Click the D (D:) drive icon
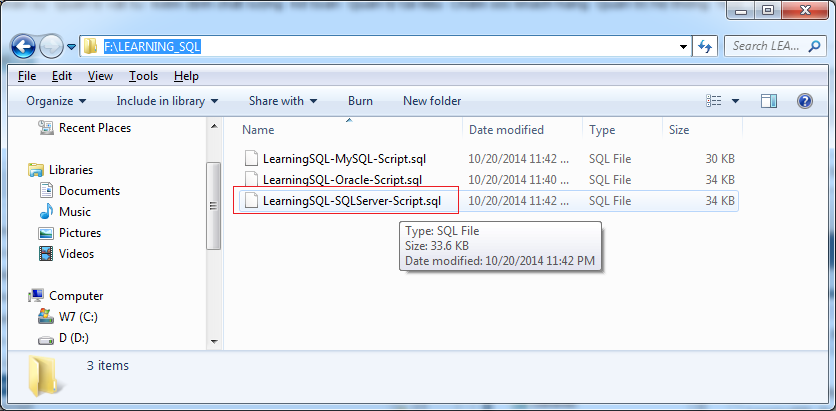The height and width of the screenshot is (411, 836). [x=46, y=339]
